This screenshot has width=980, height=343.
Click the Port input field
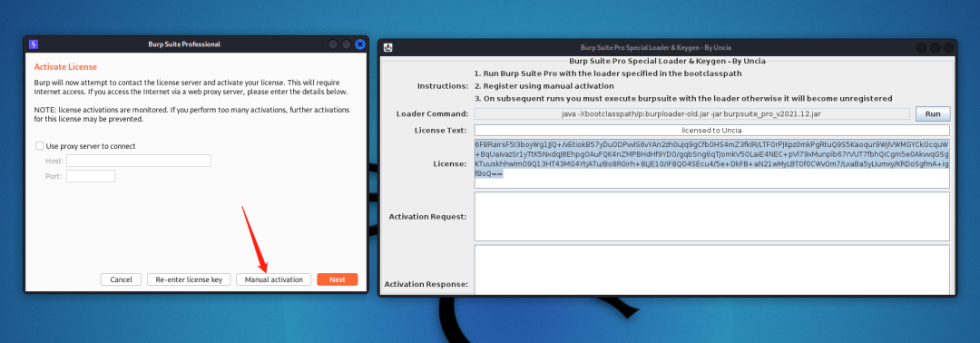pyautogui.click(x=91, y=176)
